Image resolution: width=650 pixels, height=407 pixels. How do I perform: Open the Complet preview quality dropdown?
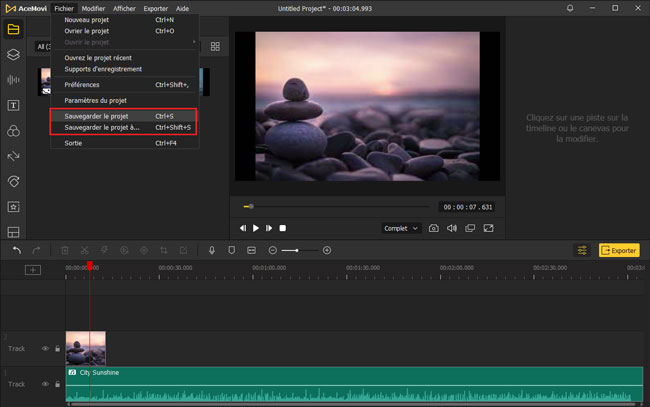(402, 228)
